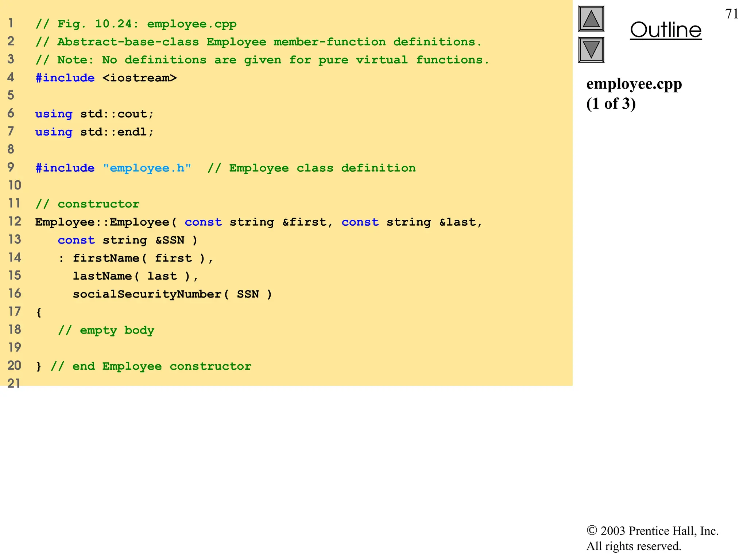Screen dimensions: 747x560
Task: Click the "// empty body" comment
Action: tap(106, 330)
